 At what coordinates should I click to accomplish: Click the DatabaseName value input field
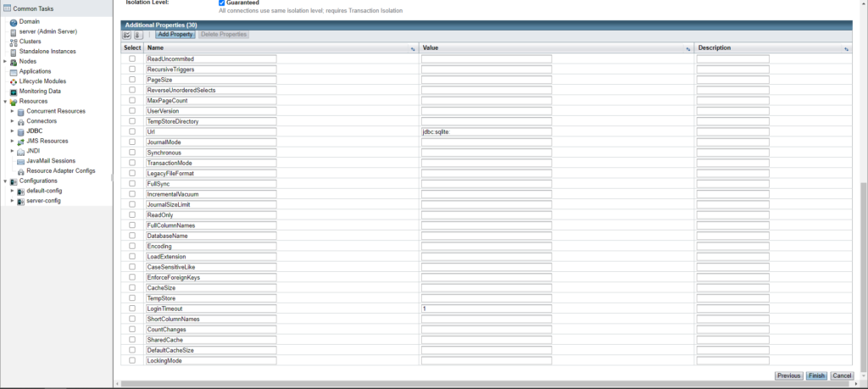(487, 236)
